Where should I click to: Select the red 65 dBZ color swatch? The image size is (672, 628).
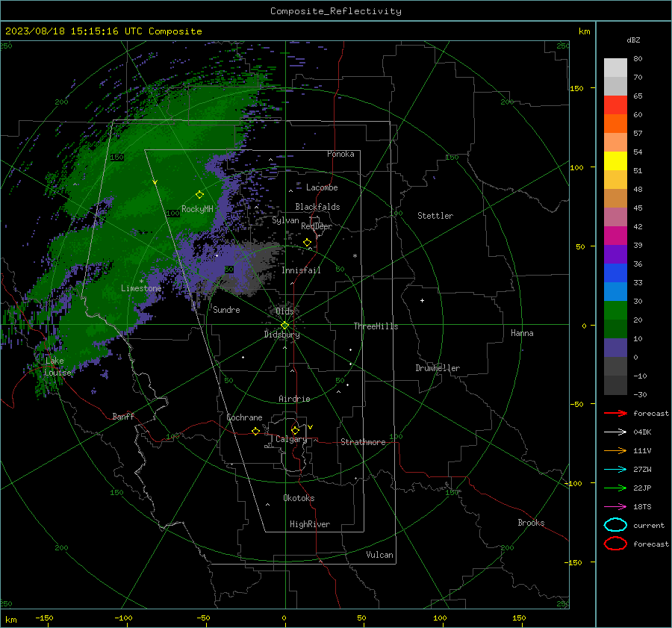coord(615,105)
